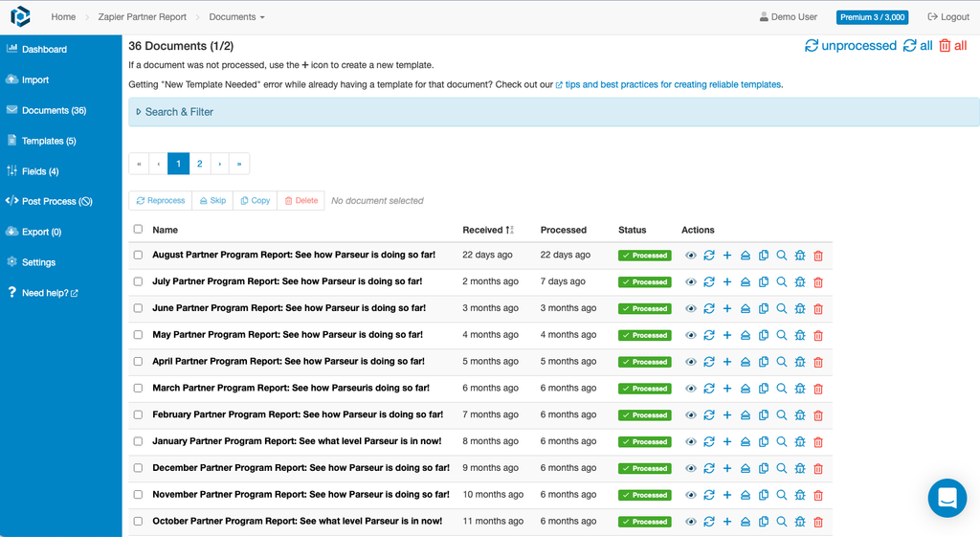Delete the August Partner Program Report
Viewport: 980px width, 537px height.
pyautogui.click(x=818, y=255)
